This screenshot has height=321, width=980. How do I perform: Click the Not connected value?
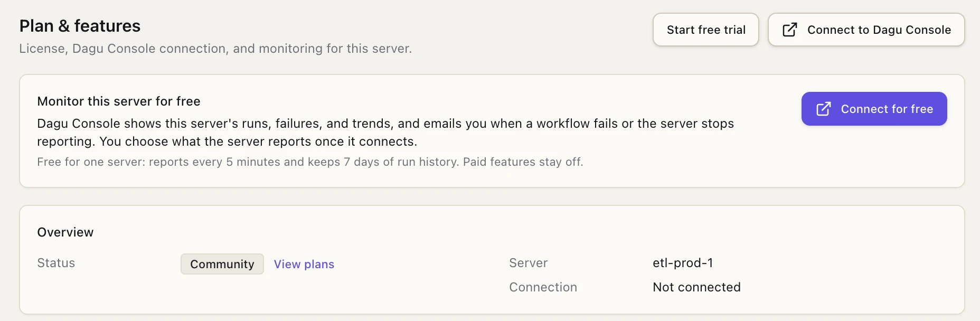[x=696, y=287]
